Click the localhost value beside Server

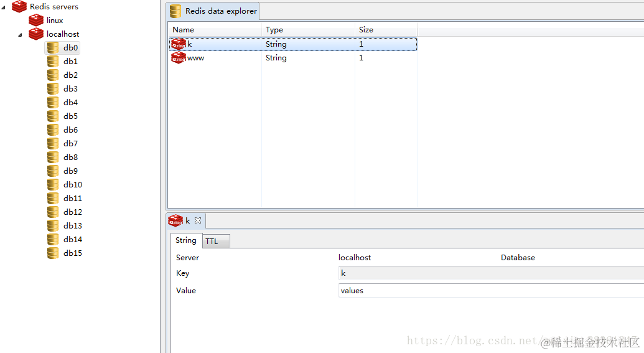click(x=355, y=258)
